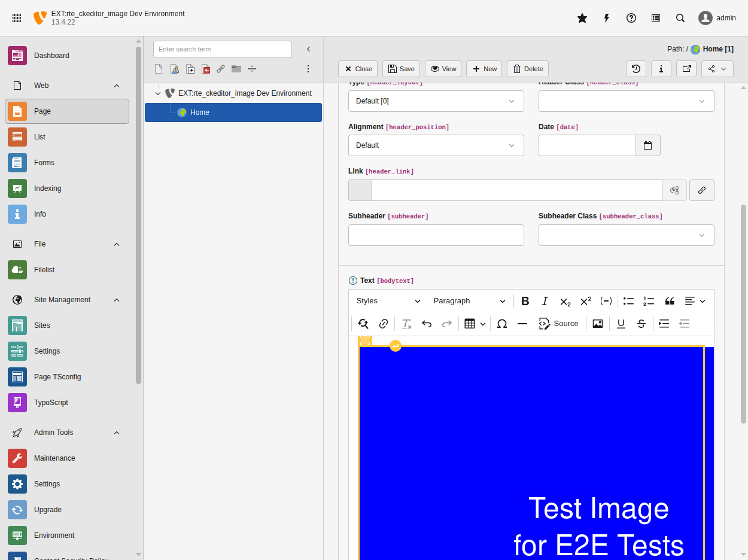Open the record history icon in the doc header
The image size is (748, 560).
636,68
